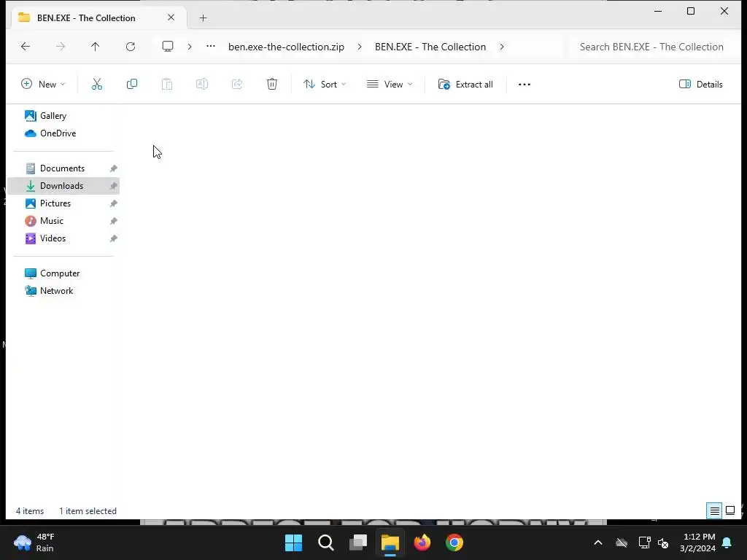Click the pin icon beside Documents
The width and height of the screenshot is (747, 560).
[x=113, y=168]
